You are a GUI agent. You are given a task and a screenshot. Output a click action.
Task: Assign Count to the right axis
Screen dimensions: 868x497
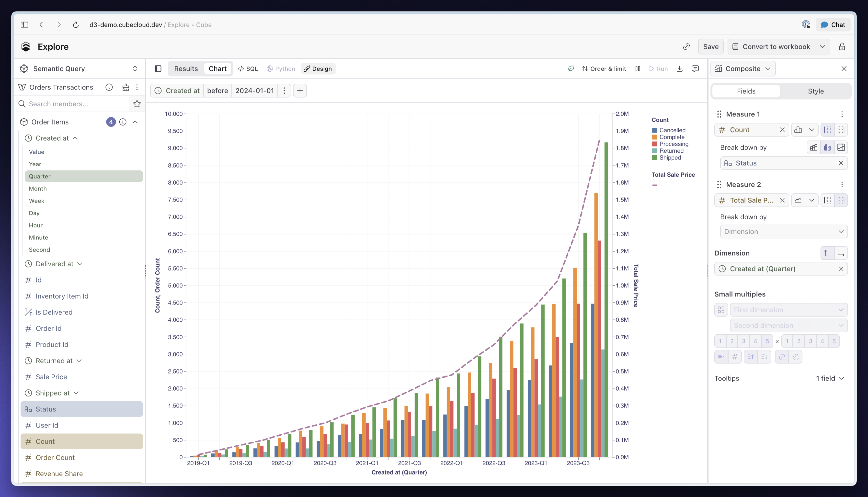[841, 130]
